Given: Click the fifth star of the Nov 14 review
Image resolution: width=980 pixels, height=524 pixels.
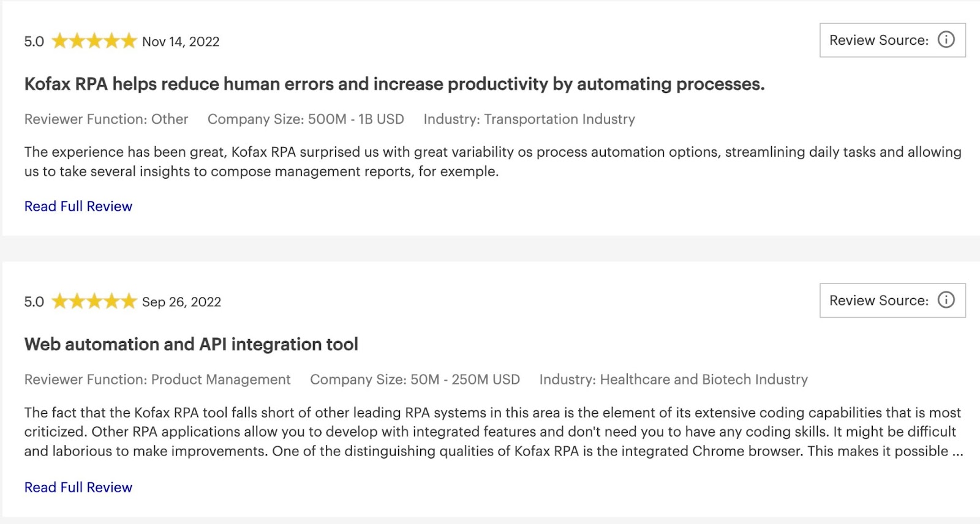Looking at the screenshot, I should [129, 40].
